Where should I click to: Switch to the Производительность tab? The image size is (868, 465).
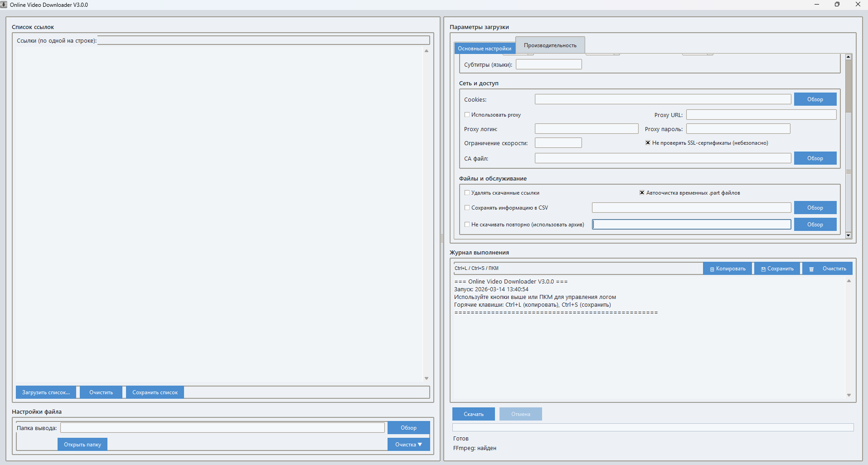pos(550,45)
